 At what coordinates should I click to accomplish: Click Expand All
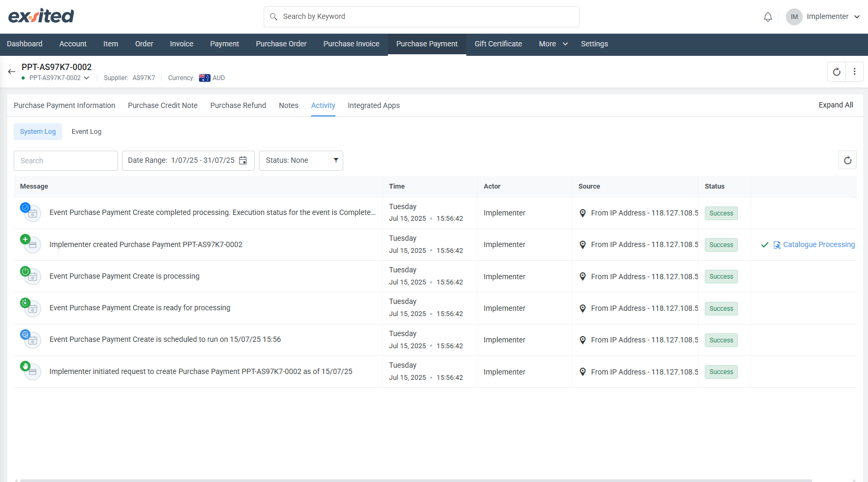pos(836,105)
